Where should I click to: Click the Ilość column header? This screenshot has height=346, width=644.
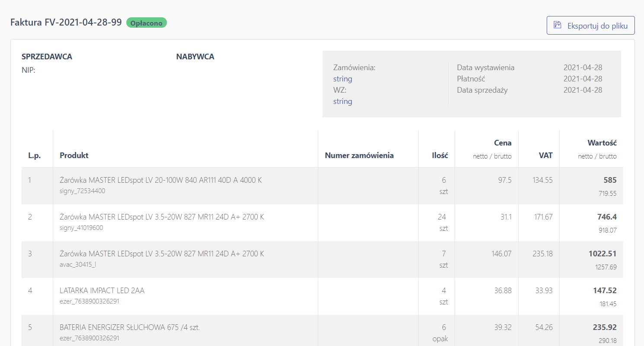pyautogui.click(x=440, y=155)
